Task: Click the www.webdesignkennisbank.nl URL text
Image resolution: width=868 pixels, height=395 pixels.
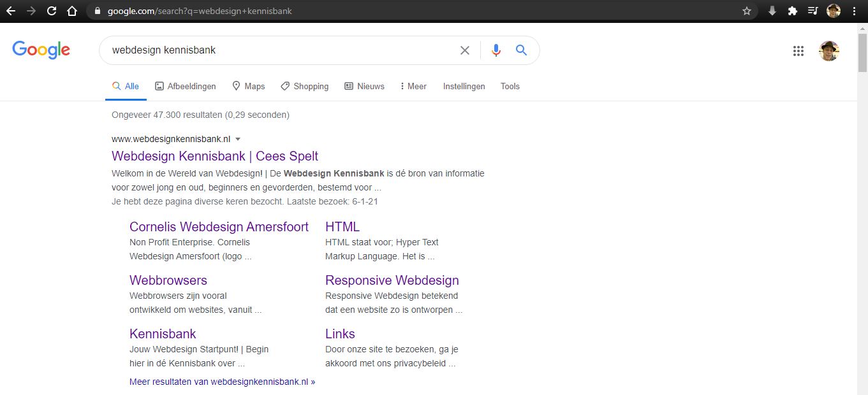Action: pyautogui.click(x=171, y=139)
